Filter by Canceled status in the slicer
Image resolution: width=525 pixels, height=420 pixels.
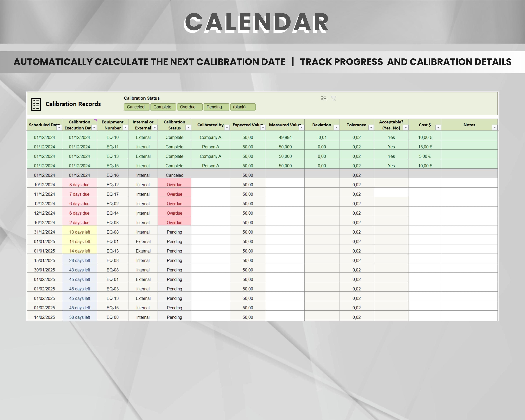pos(137,107)
